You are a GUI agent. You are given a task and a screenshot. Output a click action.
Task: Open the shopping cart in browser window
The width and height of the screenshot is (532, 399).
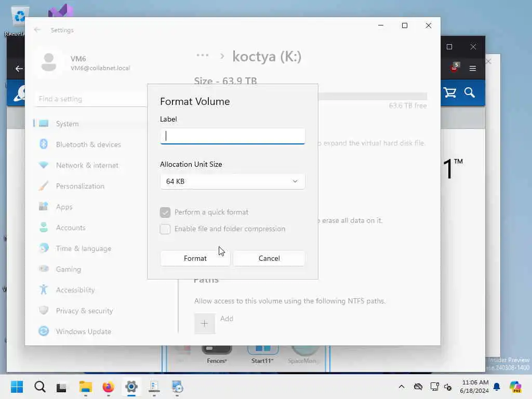point(450,92)
